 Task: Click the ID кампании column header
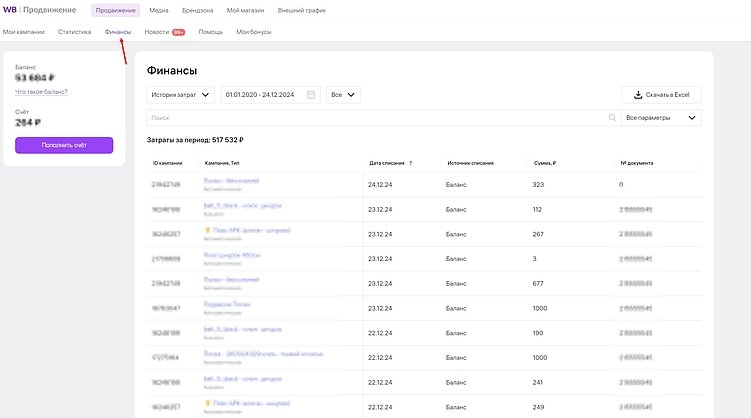click(167, 163)
